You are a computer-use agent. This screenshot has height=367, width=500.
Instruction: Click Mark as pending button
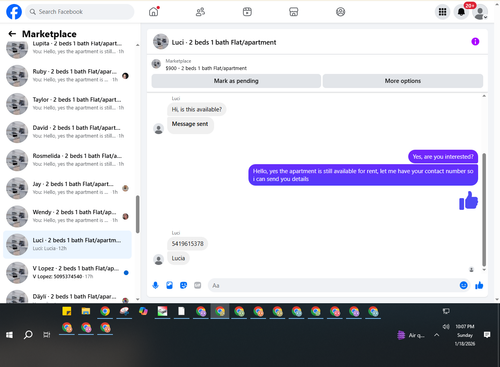(x=236, y=81)
